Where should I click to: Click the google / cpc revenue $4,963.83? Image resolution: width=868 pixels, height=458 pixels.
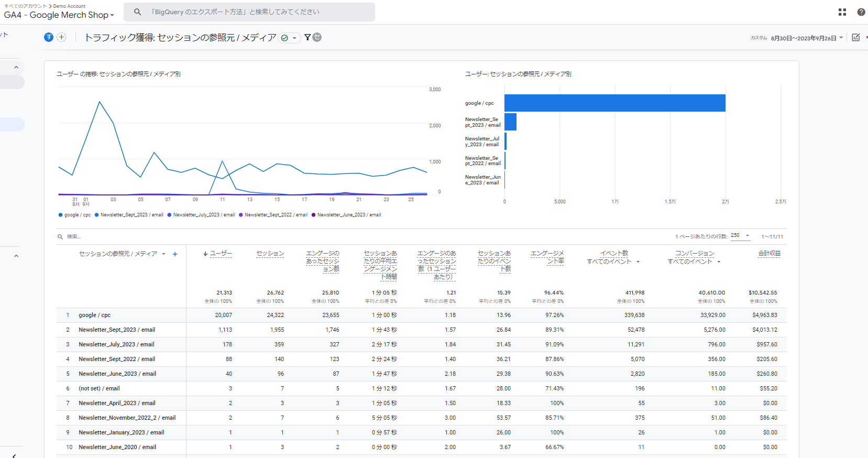click(765, 315)
